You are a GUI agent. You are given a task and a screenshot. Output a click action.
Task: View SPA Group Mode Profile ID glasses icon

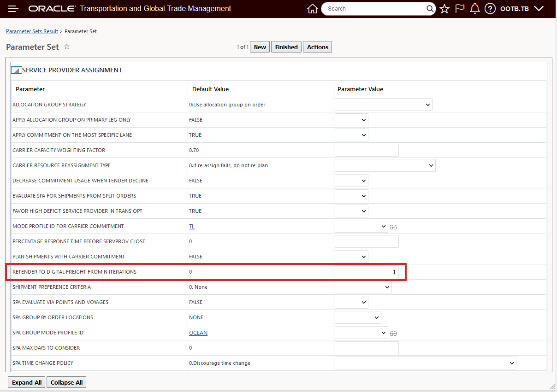393,333
